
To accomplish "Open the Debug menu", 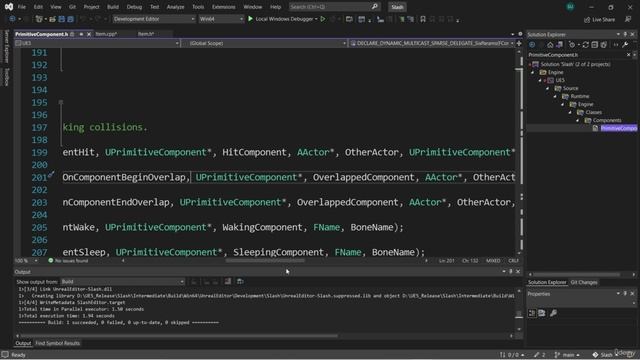I will (x=134, y=7).
